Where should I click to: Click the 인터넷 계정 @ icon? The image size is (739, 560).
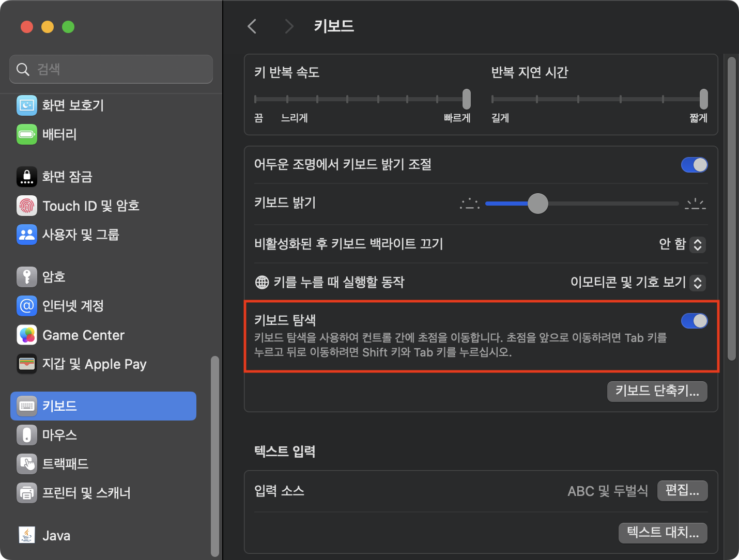[x=27, y=306]
